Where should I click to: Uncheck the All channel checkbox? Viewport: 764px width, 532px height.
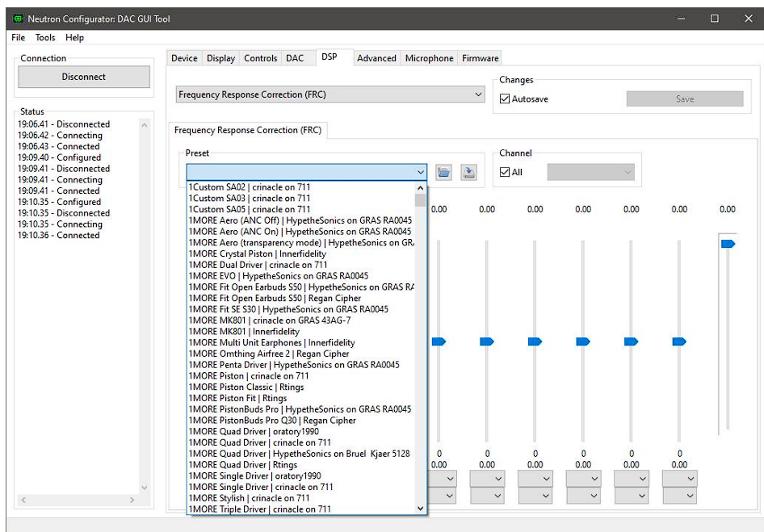505,172
